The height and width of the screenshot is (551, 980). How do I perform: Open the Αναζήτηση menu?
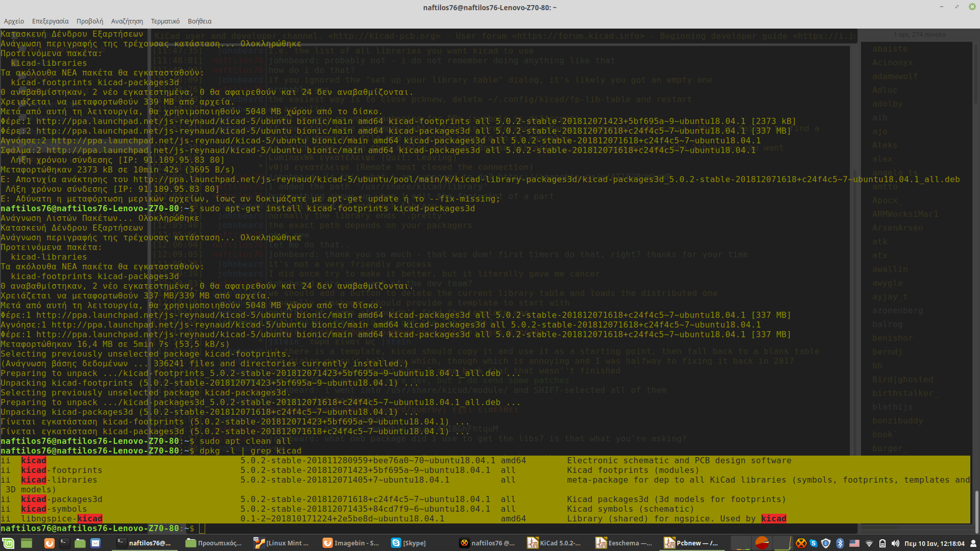click(x=127, y=21)
